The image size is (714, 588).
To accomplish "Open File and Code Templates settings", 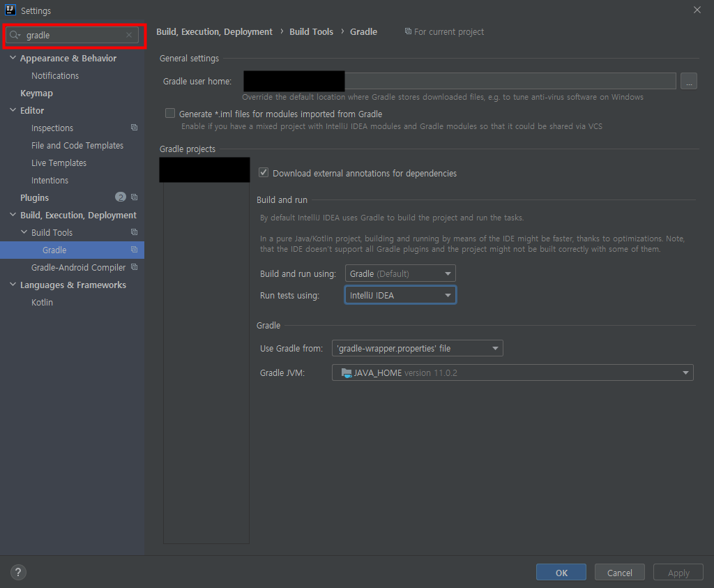I will click(77, 145).
